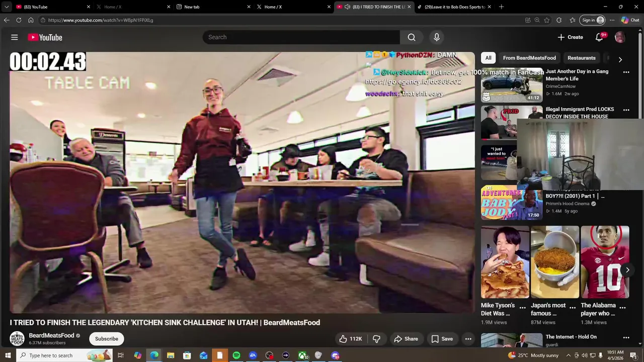The image size is (644, 362).
Task: Show next Shorts with right arrow
Action: point(627,270)
